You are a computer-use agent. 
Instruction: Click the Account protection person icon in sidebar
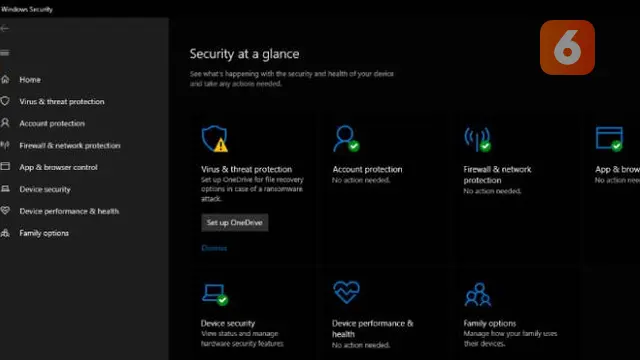click(5, 123)
